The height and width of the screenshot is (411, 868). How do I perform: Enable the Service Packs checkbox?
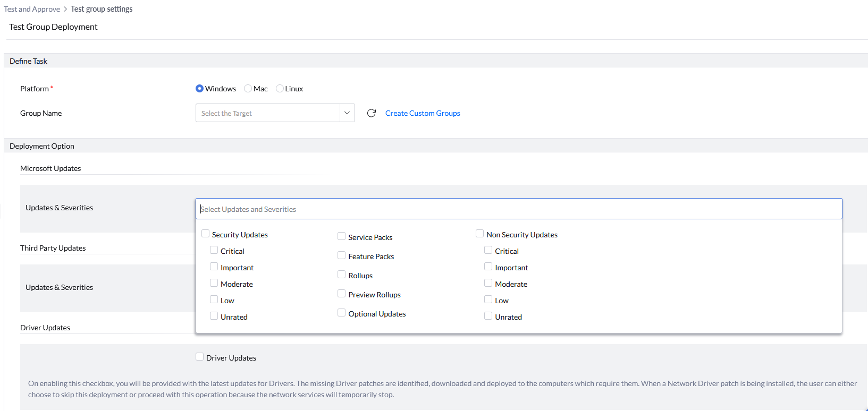tap(341, 236)
